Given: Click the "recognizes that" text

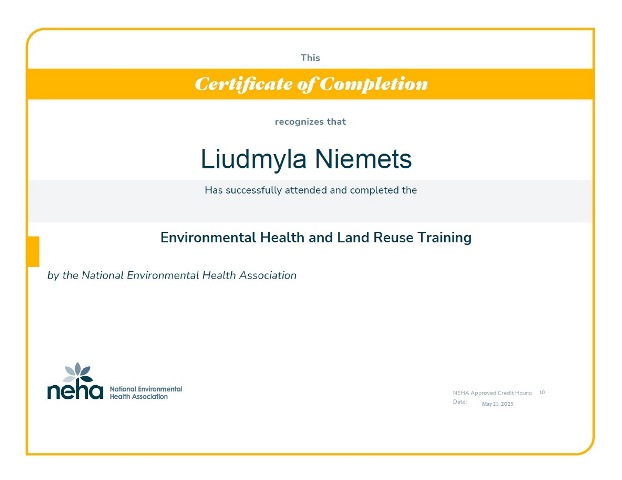Looking at the screenshot, I should 310,122.
